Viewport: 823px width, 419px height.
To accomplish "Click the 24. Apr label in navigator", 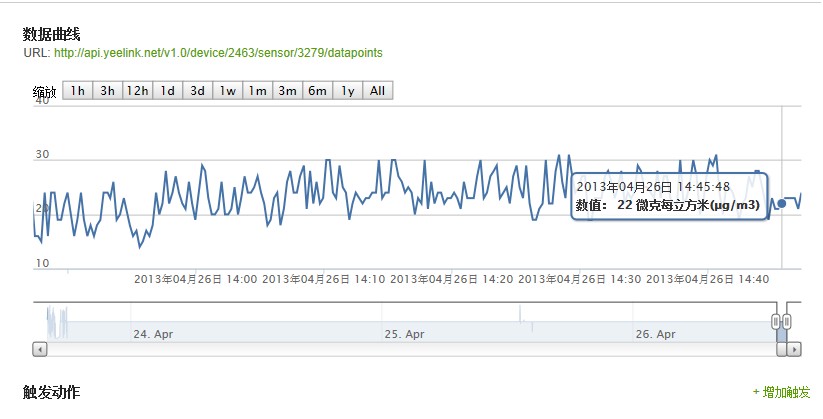I will [x=153, y=334].
